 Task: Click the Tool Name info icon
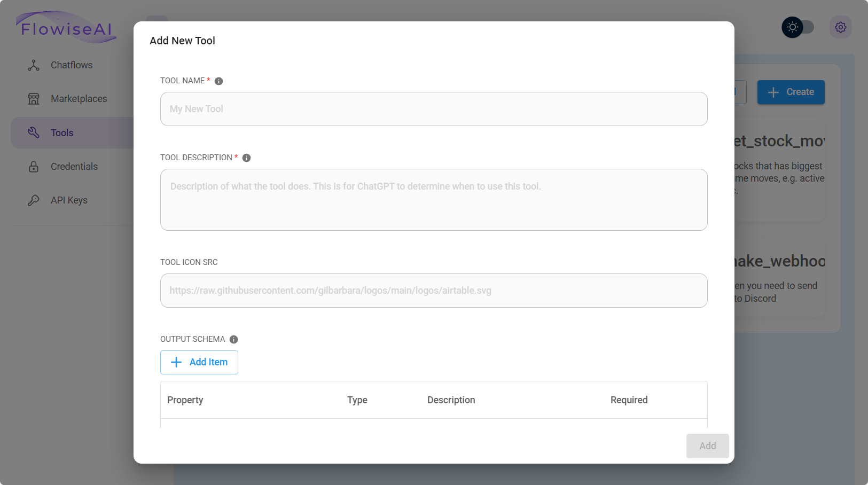[218, 81]
